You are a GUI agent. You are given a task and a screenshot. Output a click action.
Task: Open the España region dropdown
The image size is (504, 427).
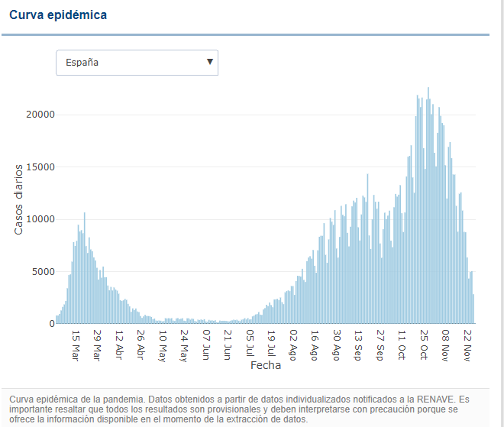point(136,63)
